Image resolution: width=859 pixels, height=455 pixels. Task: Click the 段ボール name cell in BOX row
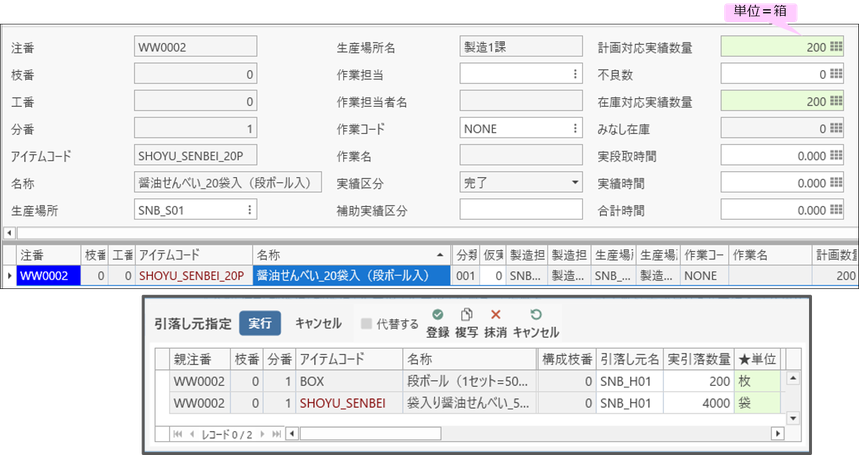pos(470,381)
